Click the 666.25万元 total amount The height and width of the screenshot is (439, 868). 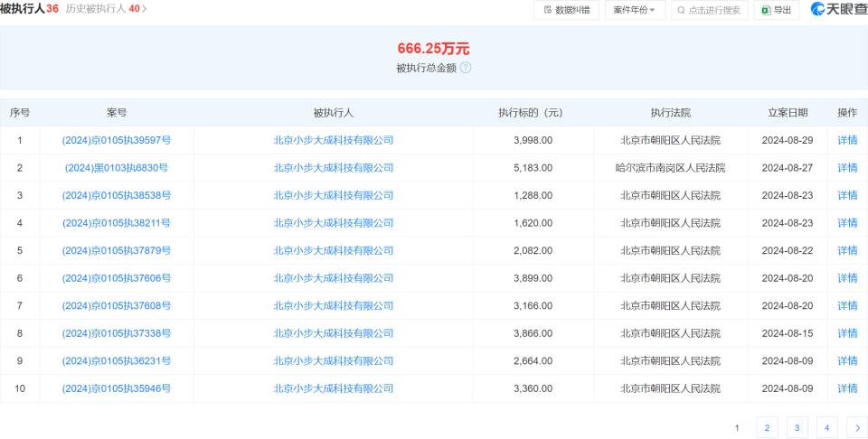(433, 49)
